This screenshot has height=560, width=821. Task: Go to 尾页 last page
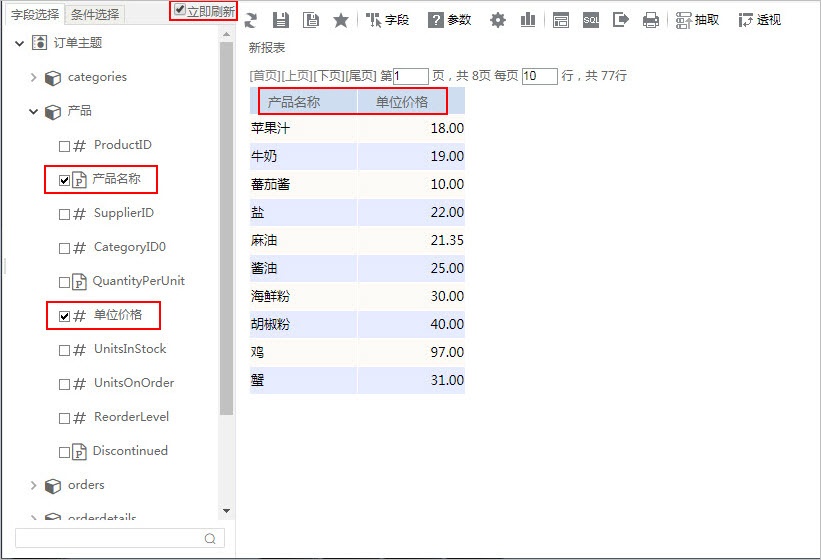[x=361, y=76]
